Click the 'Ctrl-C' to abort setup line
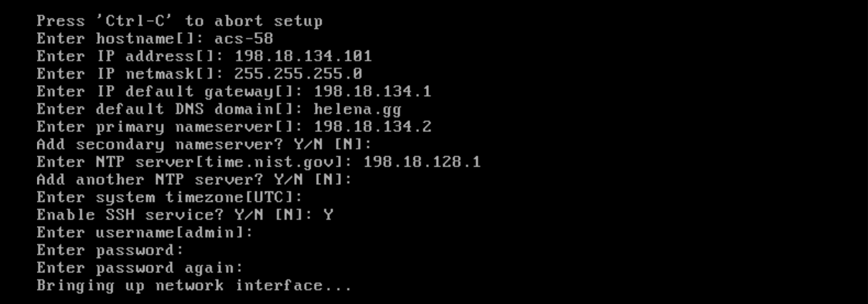Screen dimensions: 868x304 tap(179, 21)
